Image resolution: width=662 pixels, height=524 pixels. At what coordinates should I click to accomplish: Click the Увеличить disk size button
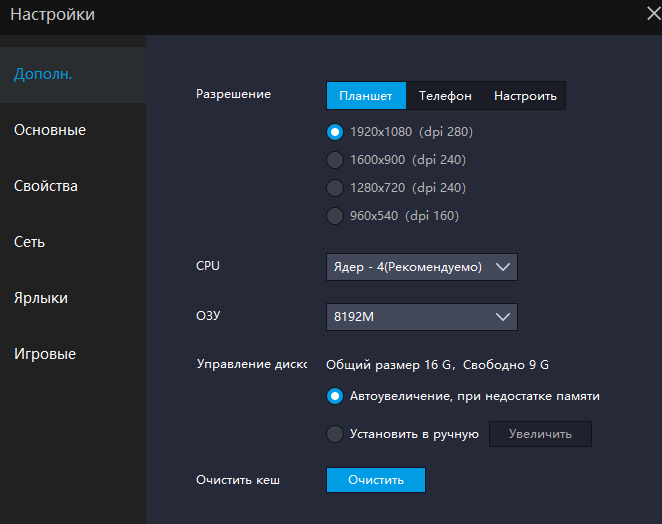540,434
